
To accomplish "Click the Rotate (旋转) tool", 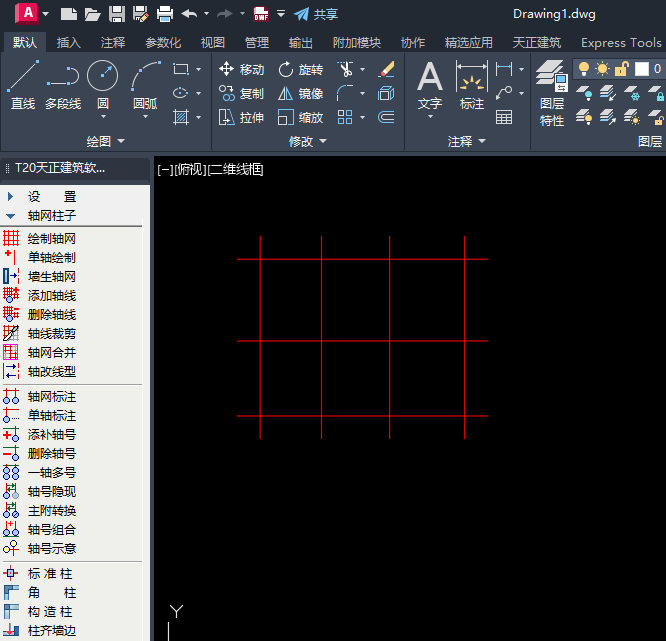I will pos(301,69).
